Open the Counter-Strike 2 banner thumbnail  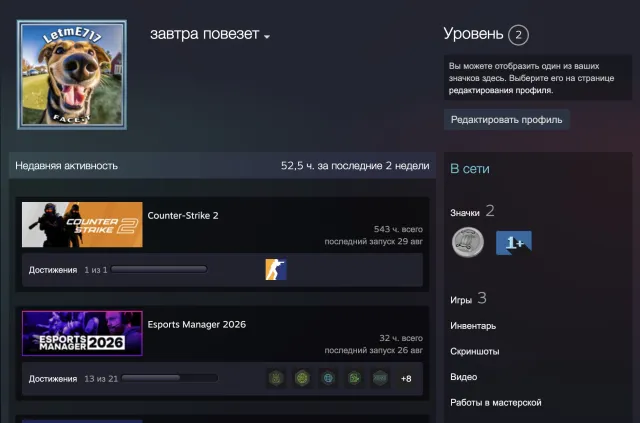coord(82,225)
